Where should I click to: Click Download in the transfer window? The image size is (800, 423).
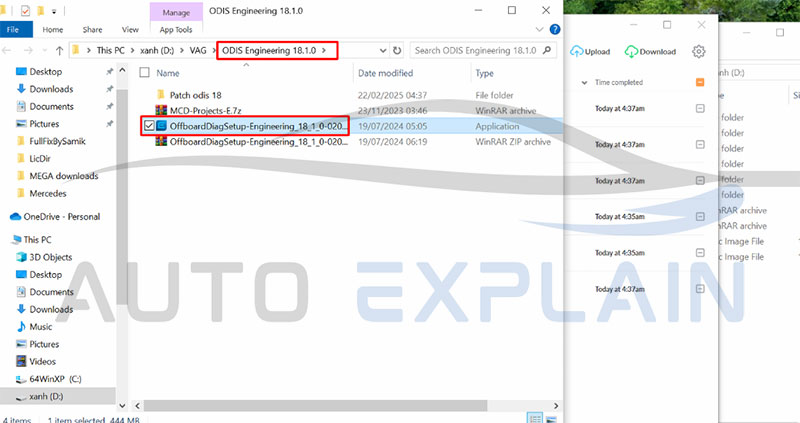[x=651, y=52]
